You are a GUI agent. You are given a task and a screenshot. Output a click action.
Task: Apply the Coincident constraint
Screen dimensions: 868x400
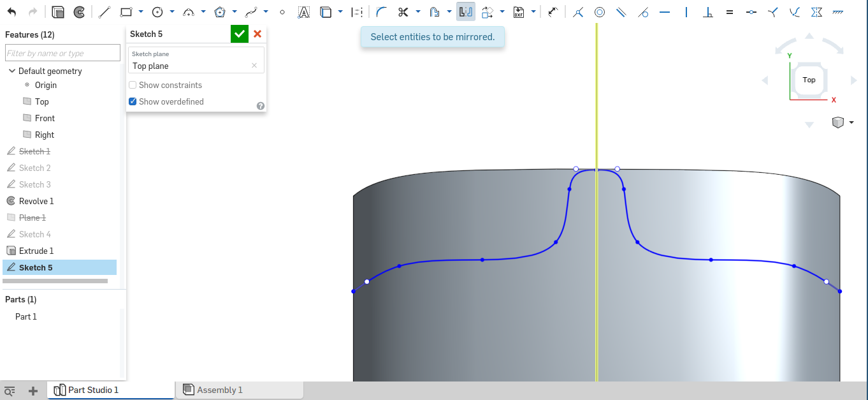(578, 11)
